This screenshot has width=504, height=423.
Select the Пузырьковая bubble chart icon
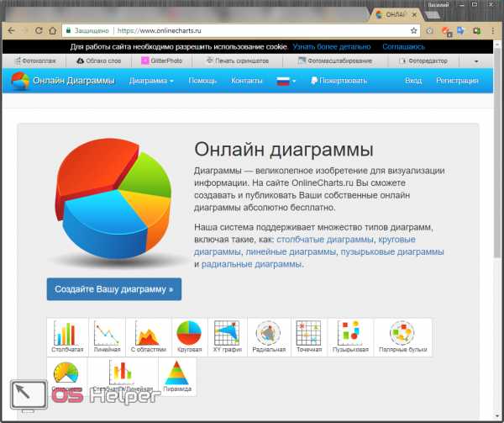350,336
